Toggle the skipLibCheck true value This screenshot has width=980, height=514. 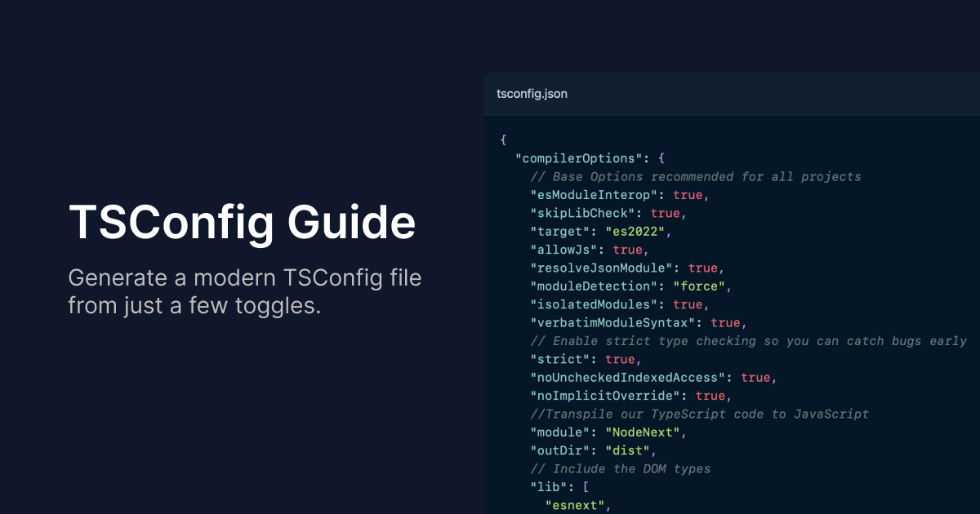coord(666,213)
